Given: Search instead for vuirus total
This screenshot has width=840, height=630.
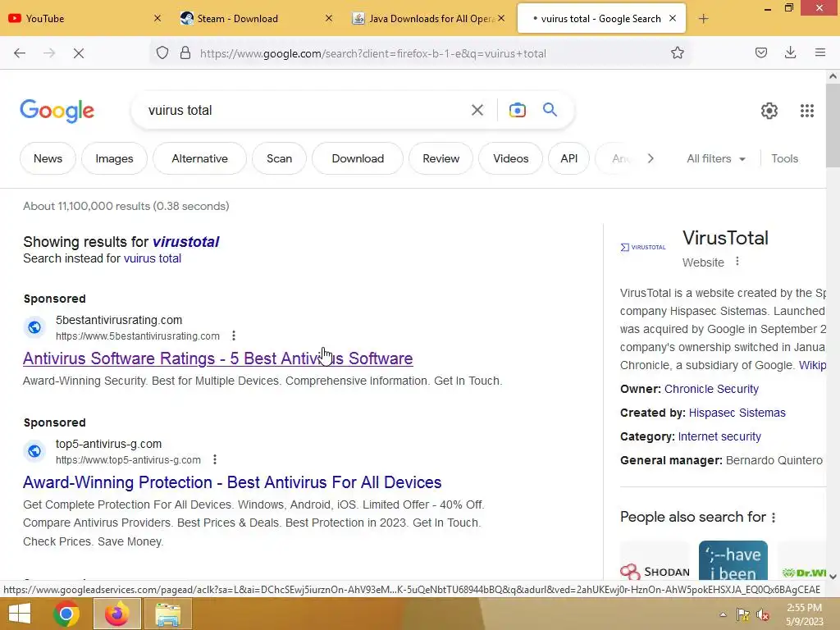Looking at the screenshot, I should (152, 258).
